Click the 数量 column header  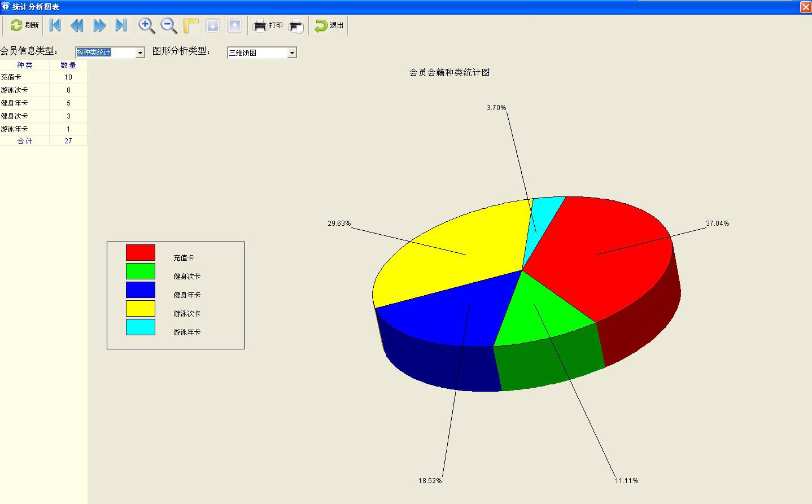pyautogui.click(x=68, y=65)
